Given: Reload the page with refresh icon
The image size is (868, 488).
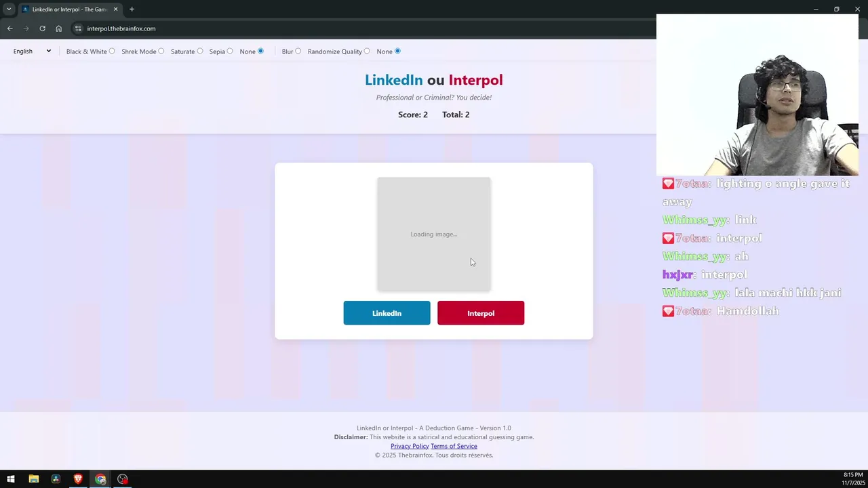Looking at the screenshot, I should 42,28.
